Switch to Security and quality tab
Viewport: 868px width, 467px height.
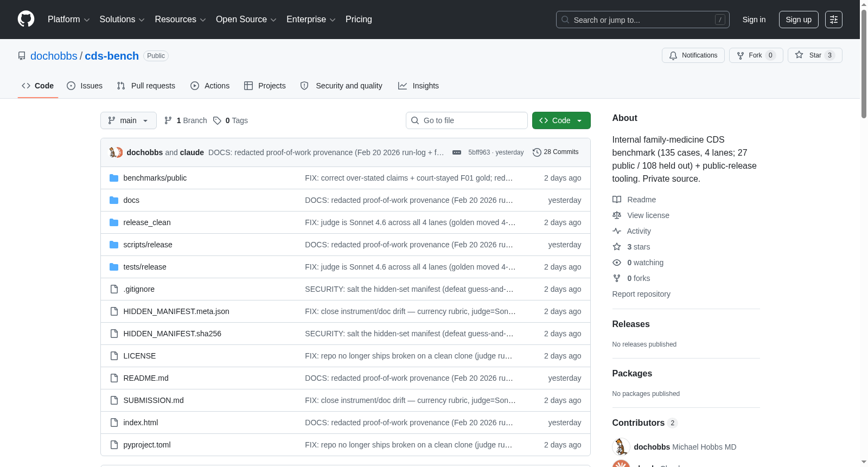[341, 86]
